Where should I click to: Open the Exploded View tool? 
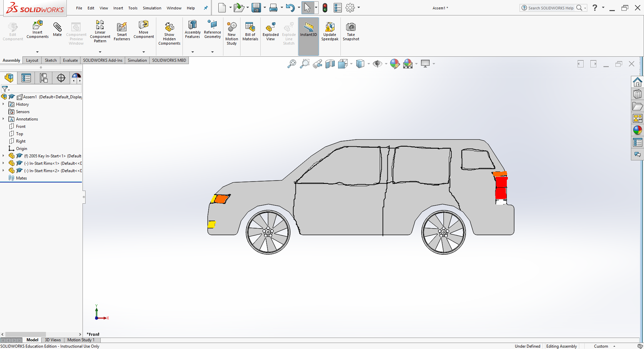click(x=270, y=27)
